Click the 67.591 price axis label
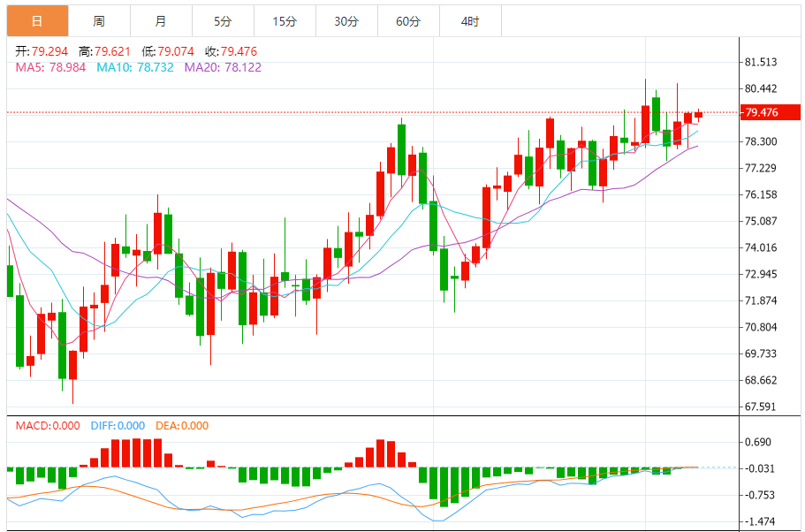 761,407
